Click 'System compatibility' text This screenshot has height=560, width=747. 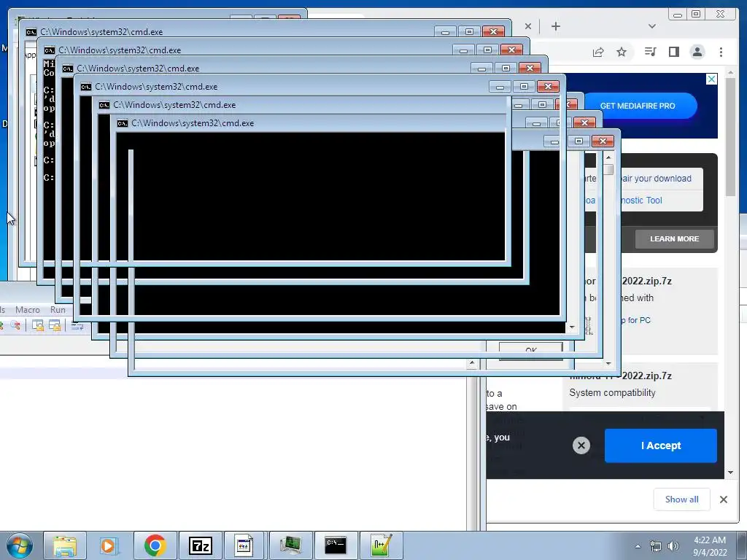coord(612,393)
